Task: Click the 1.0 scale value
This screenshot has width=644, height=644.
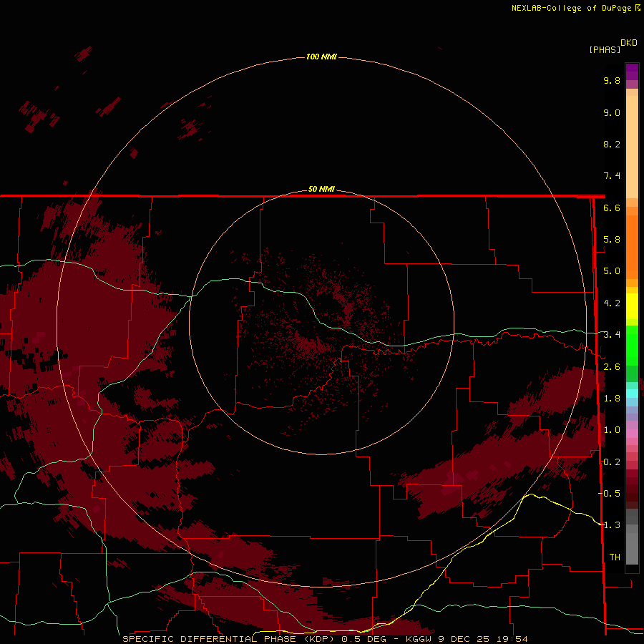Action: click(612, 430)
